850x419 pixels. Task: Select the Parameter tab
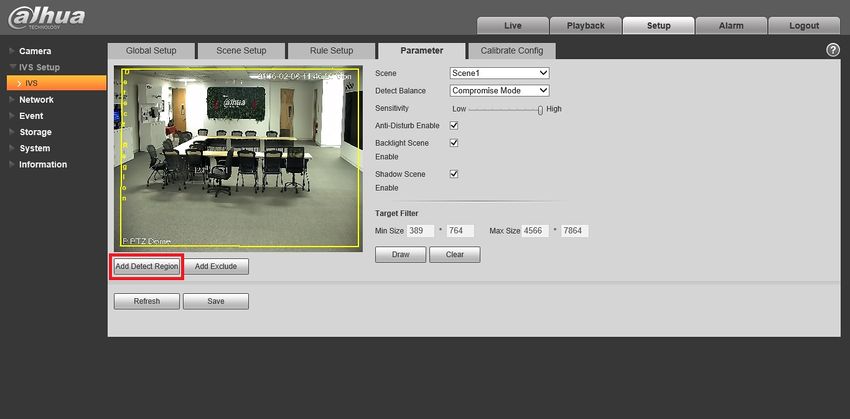(422, 51)
